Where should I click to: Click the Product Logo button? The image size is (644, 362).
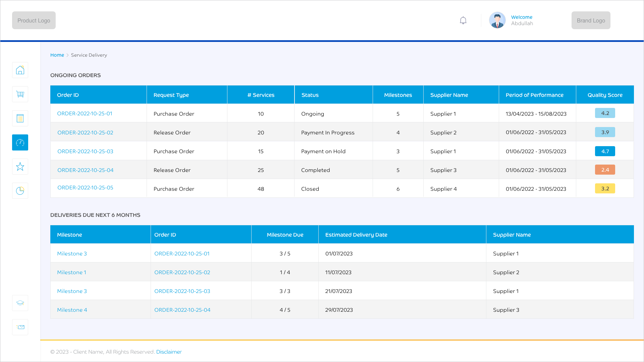coord(34,20)
